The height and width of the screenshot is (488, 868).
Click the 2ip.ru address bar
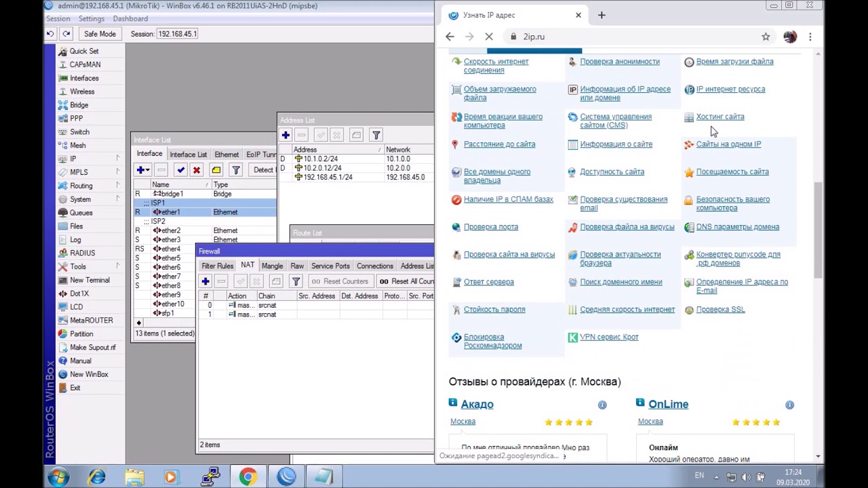(x=637, y=37)
